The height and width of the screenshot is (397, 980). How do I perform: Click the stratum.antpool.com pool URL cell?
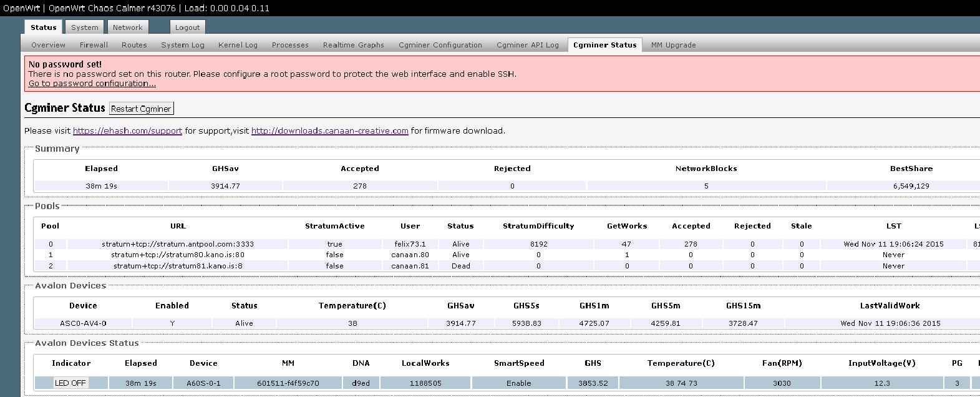(178, 244)
